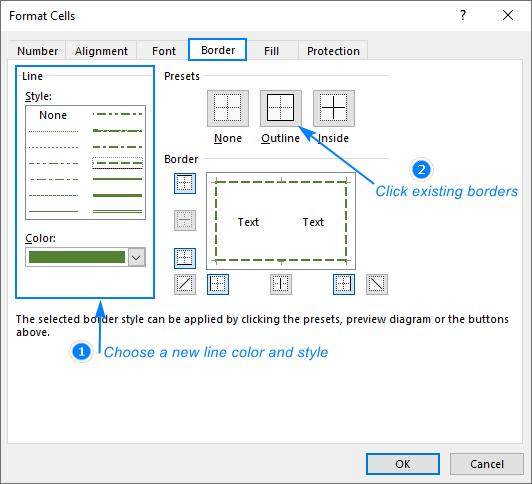Open the line Color dropdown arrow
Screen dimensions: 532x484
136,257
